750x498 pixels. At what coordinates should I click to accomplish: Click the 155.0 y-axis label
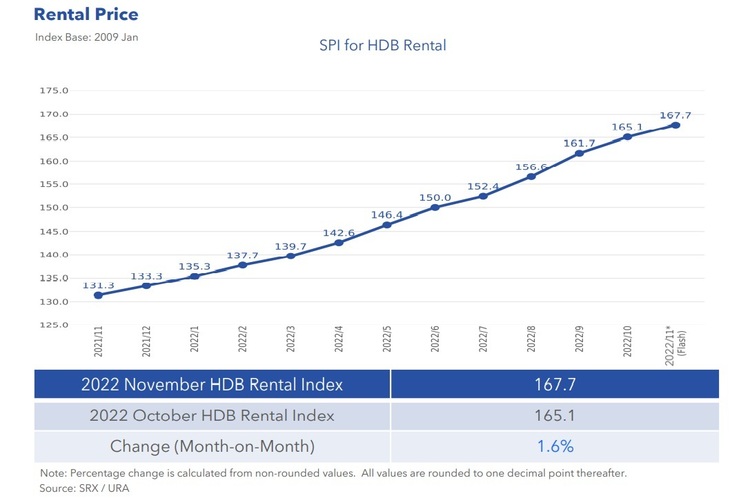coord(54,184)
